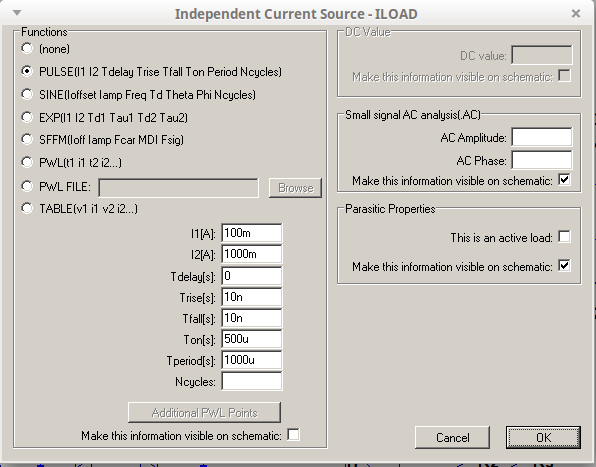Uncheck AC analysis visible on schematic checkbox
The image size is (596, 467).
pos(564,179)
